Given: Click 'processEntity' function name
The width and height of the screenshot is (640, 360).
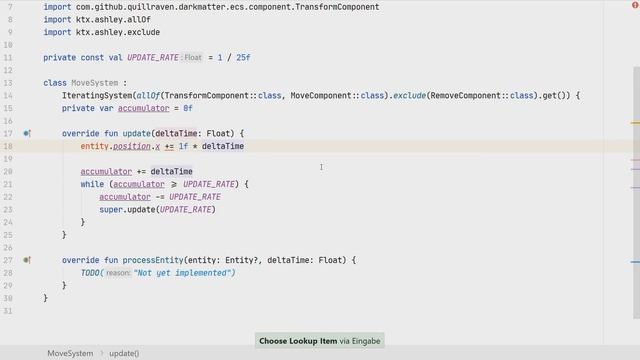Looking at the screenshot, I should (153, 260).
